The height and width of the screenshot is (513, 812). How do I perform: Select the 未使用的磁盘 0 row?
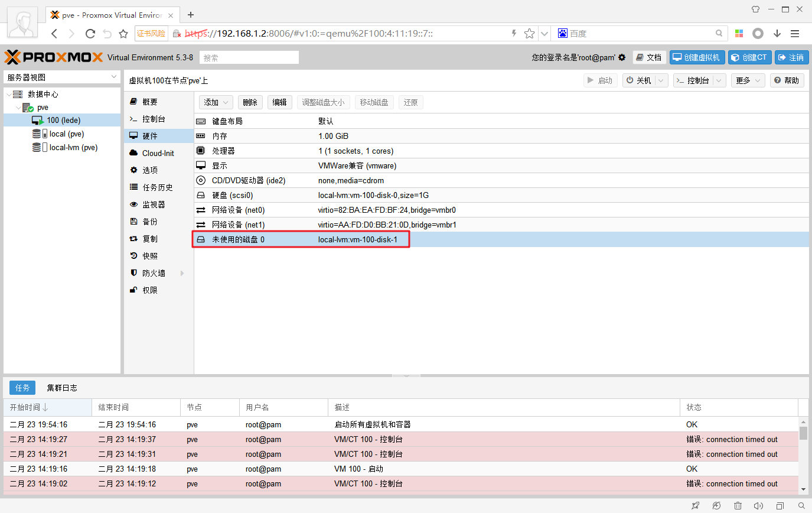click(x=501, y=239)
